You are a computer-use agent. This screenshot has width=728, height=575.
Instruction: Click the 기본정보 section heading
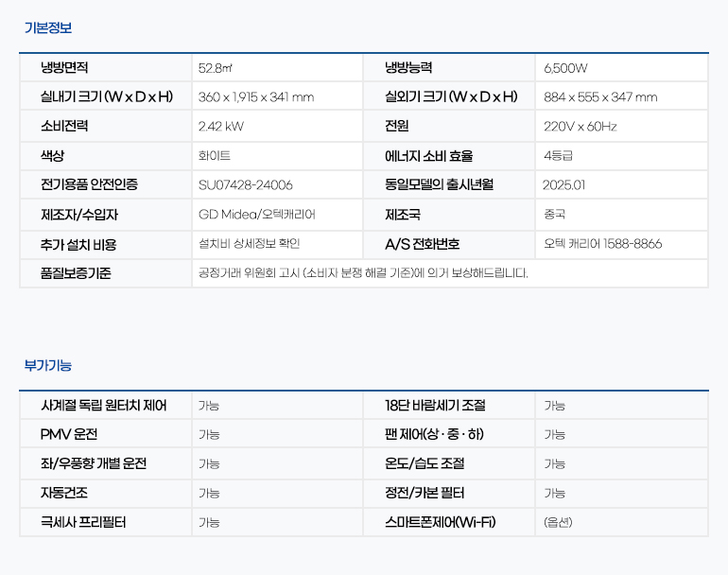pos(47,27)
